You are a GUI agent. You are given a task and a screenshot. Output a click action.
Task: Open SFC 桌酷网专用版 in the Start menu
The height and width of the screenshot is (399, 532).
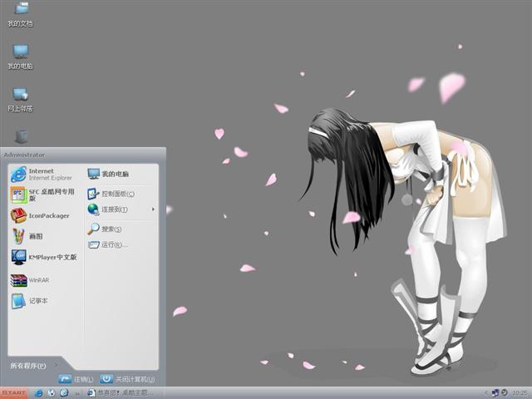pos(43,195)
